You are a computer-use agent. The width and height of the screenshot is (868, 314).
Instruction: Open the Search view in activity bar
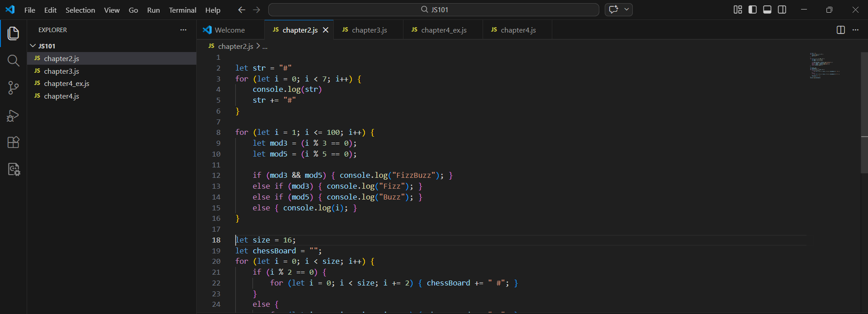pos(13,61)
